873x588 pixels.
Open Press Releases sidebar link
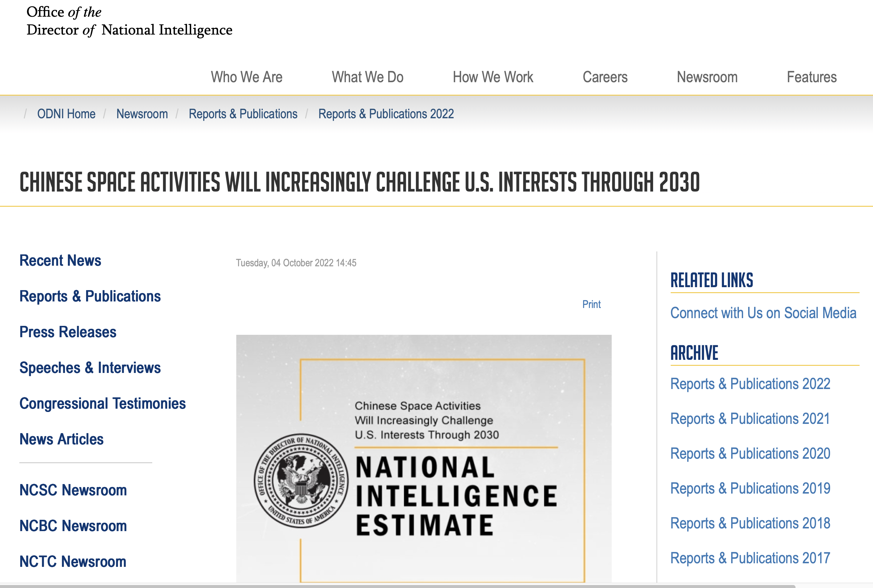(x=68, y=332)
